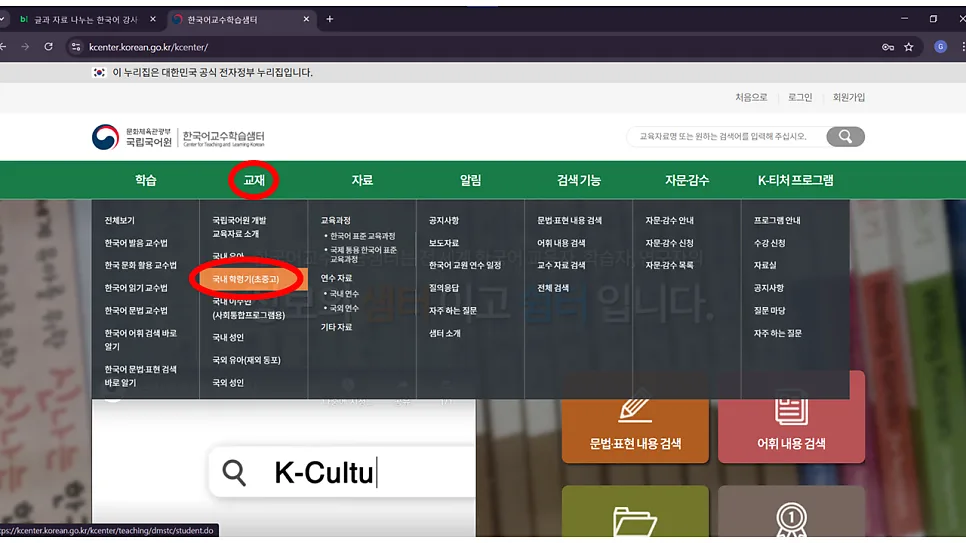Open the 어휘 내용 검색 tile

[791, 417]
